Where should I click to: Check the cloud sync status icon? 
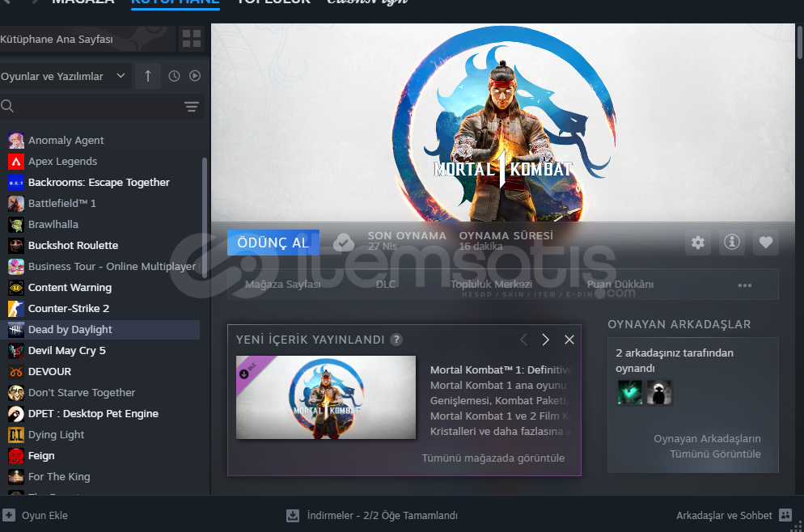[344, 243]
